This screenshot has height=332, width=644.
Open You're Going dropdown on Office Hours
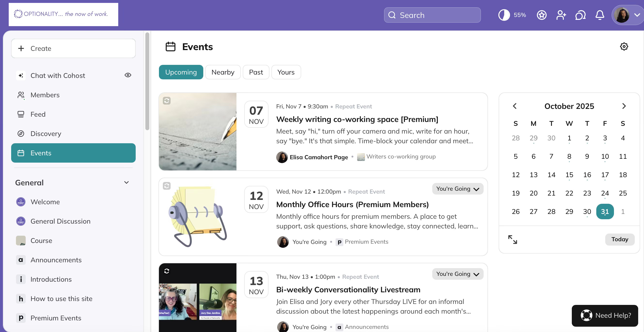pyautogui.click(x=457, y=189)
